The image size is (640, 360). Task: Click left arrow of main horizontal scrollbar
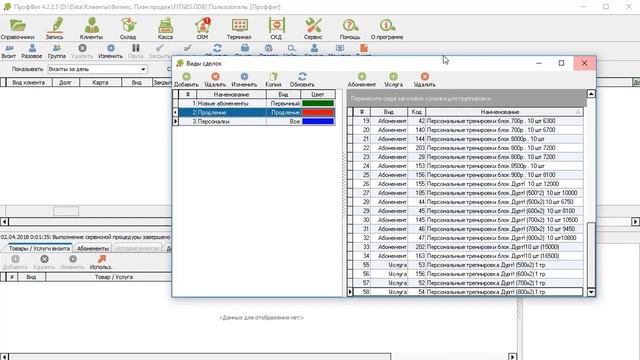4,222
